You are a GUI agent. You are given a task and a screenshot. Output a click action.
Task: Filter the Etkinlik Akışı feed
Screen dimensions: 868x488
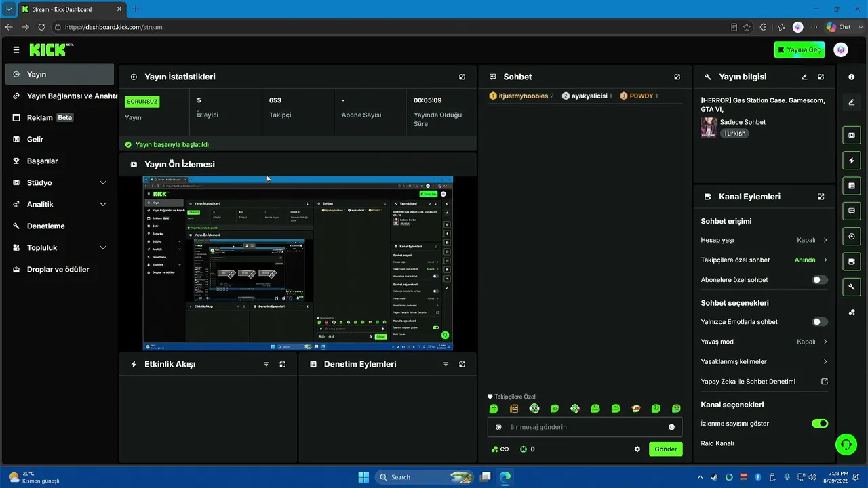267,365
